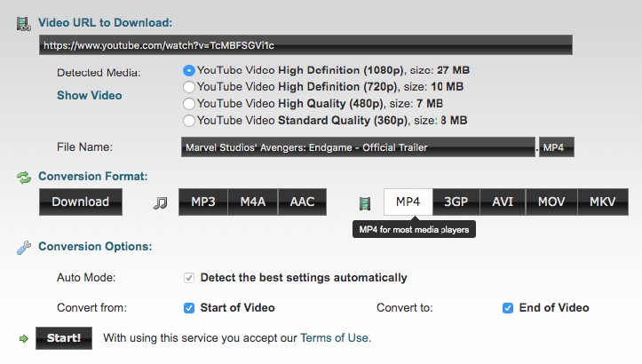Image resolution: width=642 pixels, height=364 pixels.
Task: Open the Terms of Use link
Action: point(334,338)
